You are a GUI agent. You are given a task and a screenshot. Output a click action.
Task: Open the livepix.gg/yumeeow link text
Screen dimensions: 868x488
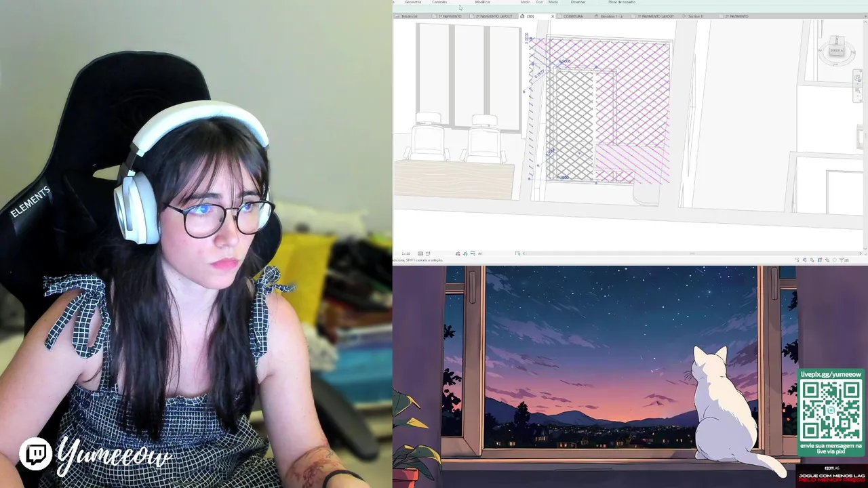[x=831, y=374]
